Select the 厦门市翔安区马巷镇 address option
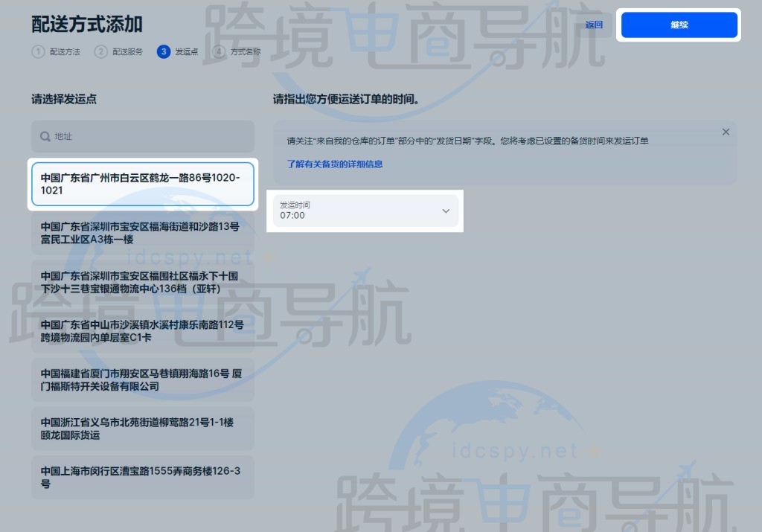The height and width of the screenshot is (532, 762). point(142,379)
